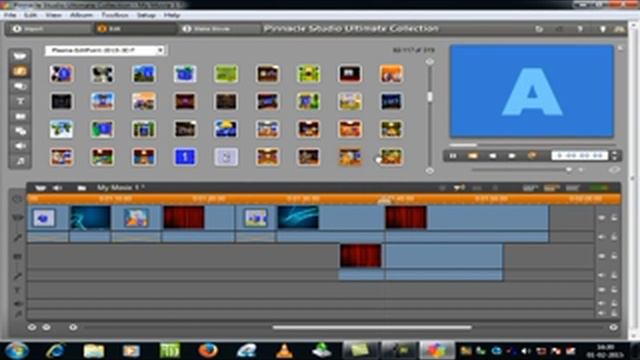Click the preview scrubber bar under player

coord(532,145)
